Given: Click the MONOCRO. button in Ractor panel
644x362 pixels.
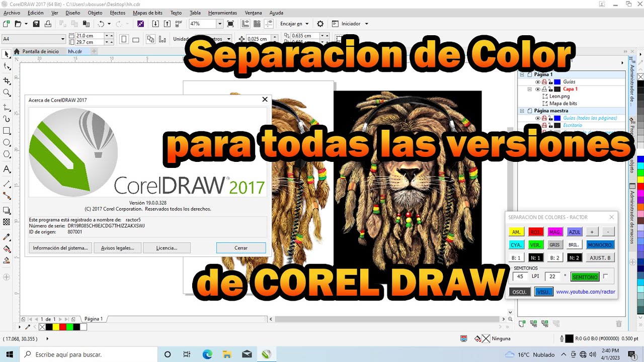Looking at the screenshot, I should pyautogui.click(x=601, y=245).
